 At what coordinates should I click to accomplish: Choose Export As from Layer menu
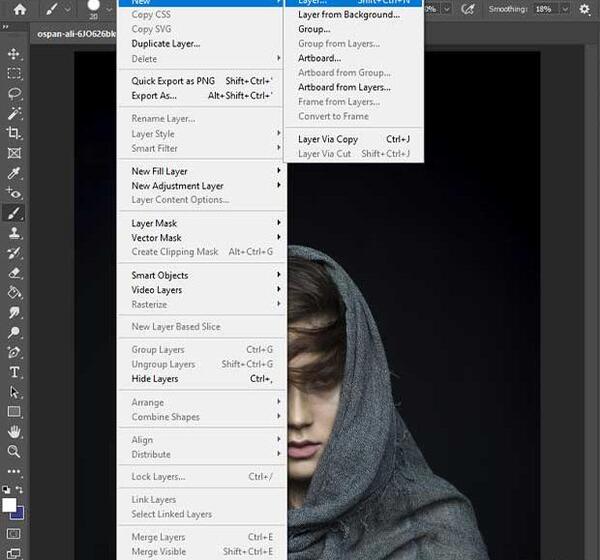pos(202,96)
